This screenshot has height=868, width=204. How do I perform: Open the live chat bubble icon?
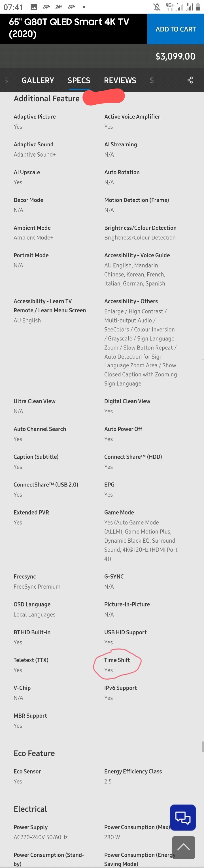183,818
